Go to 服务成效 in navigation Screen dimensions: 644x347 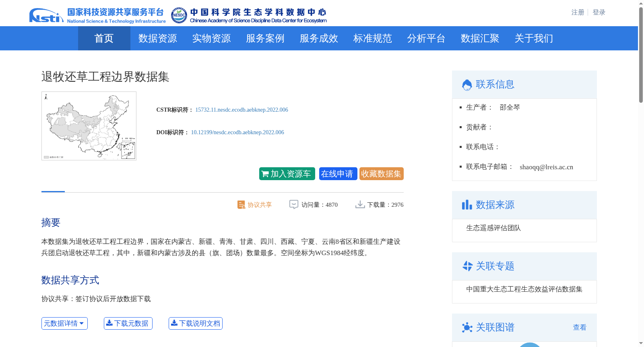pos(319,38)
